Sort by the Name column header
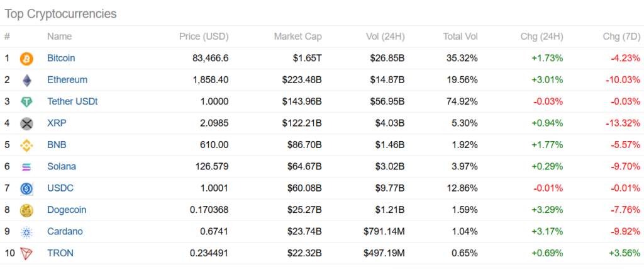The width and height of the screenshot is (644, 269). pos(60,37)
